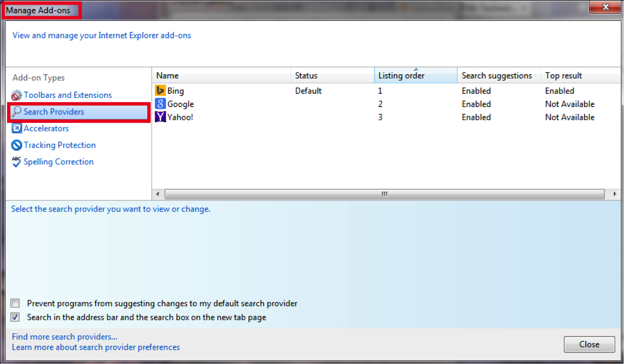The image size is (624, 364).
Task: Click the Spelling Correction ABC checkmark icon
Action: click(16, 162)
